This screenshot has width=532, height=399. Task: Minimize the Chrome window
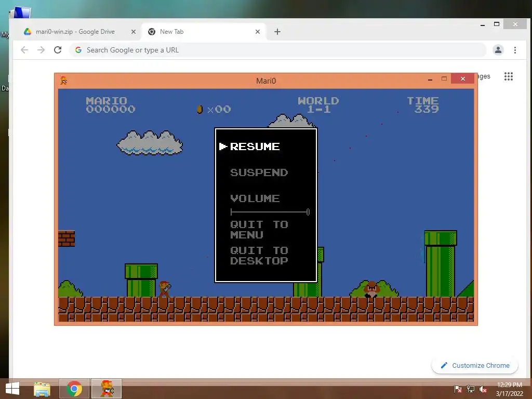483,24
